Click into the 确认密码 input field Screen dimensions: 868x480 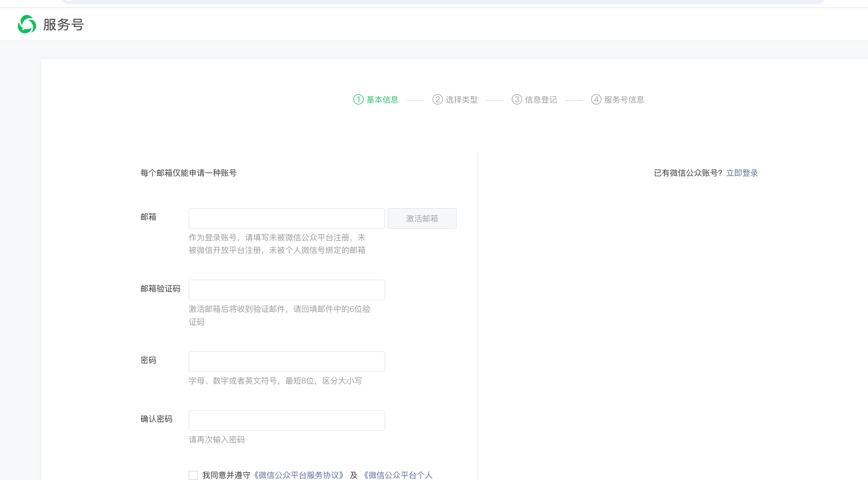pos(286,420)
